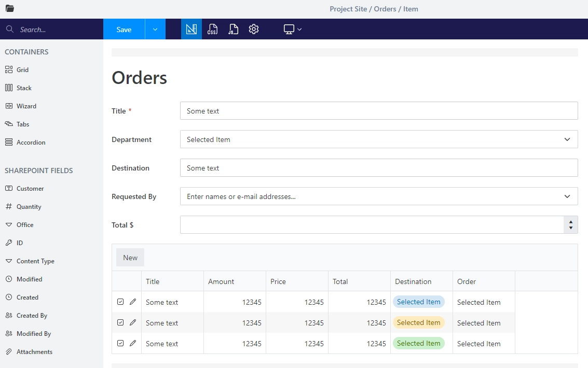Viewport: 588px width, 368px height.
Task: Select the Tabs container
Action: pos(23,124)
